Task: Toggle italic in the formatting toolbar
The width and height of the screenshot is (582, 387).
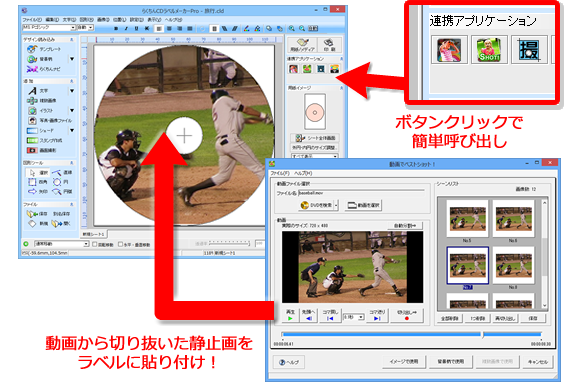Action: pos(126,28)
